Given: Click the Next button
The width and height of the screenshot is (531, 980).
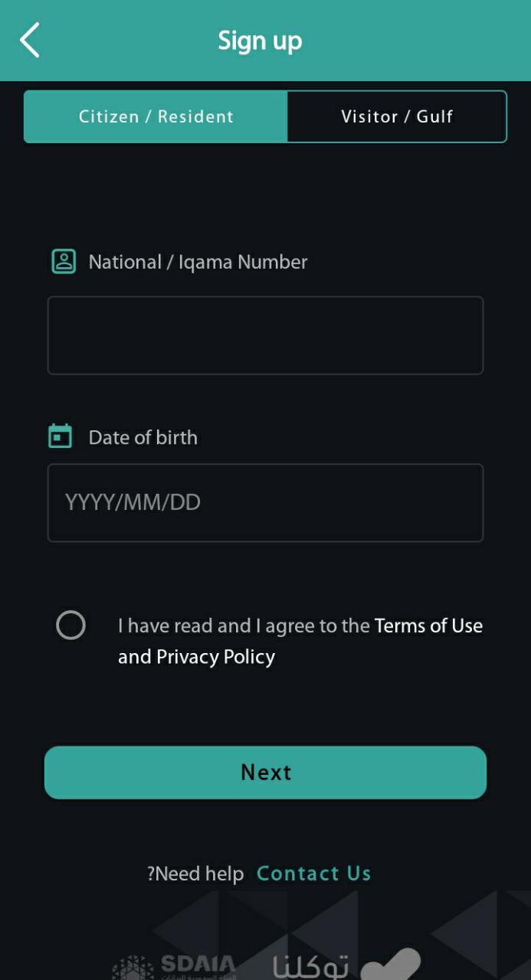Looking at the screenshot, I should coord(265,772).
